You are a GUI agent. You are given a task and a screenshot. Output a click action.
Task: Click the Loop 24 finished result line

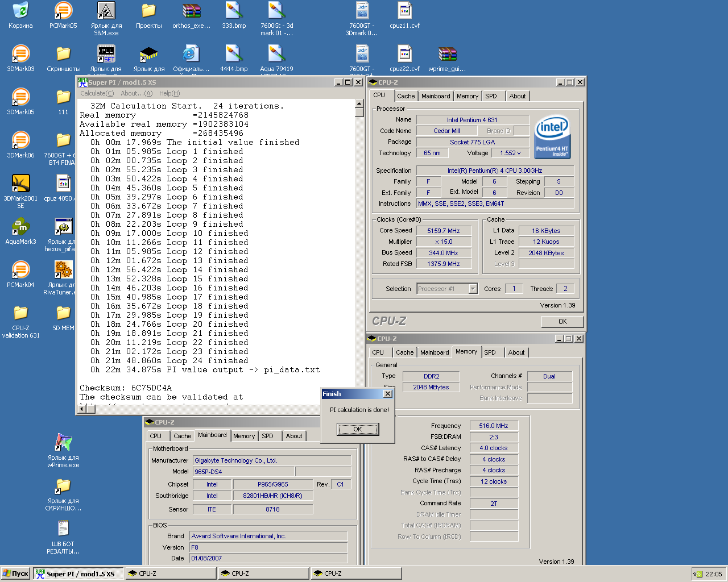pos(169,360)
